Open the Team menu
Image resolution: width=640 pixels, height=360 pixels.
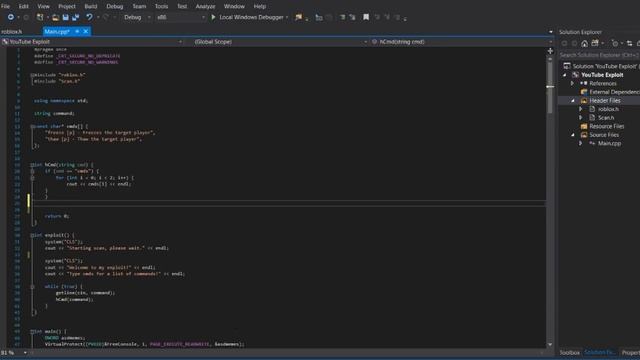139,6
